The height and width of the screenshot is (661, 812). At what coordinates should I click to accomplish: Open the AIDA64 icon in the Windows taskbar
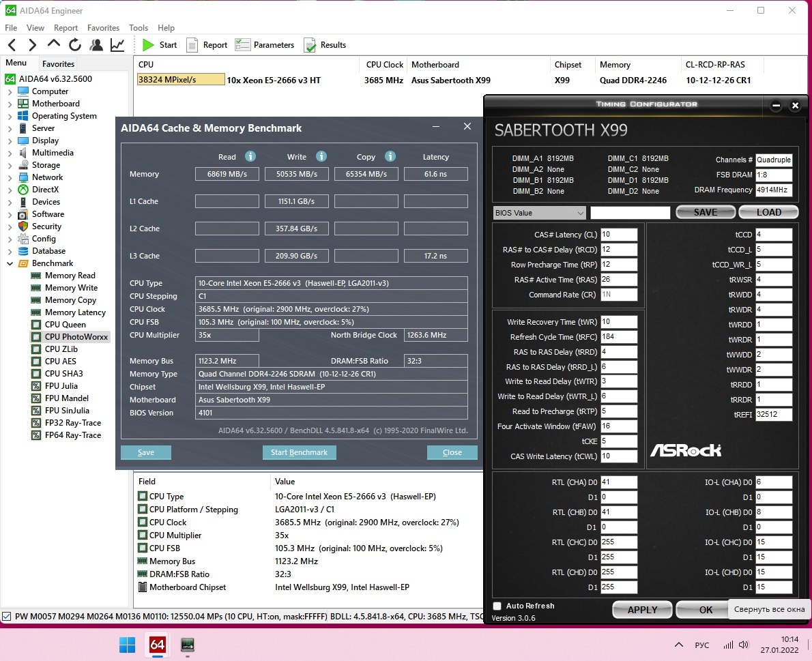tap(158, 645)
